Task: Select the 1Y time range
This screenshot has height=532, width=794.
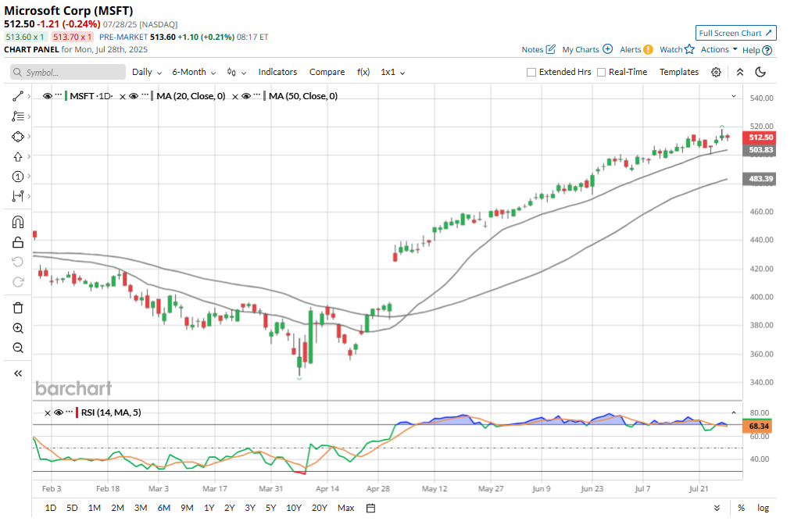Action: pyautogui.click(x=209, y=509)
